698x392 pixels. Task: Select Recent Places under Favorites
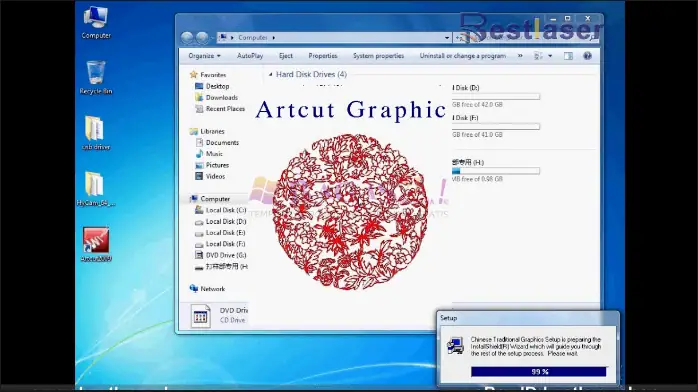225,109
